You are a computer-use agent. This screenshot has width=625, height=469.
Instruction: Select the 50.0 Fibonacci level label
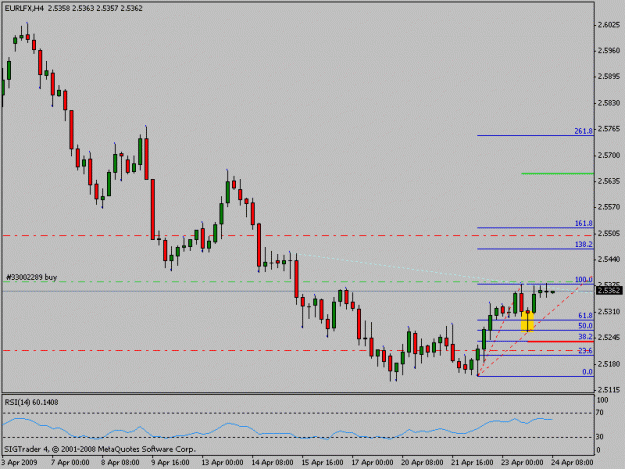[x=586, y=326]
